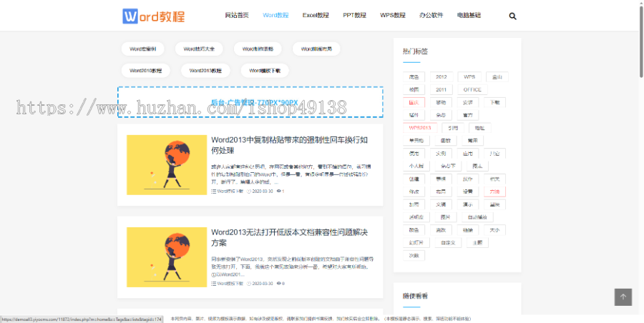Click the 演示 tag
This screenshot has width=644, height=323.
coord(467,204)
